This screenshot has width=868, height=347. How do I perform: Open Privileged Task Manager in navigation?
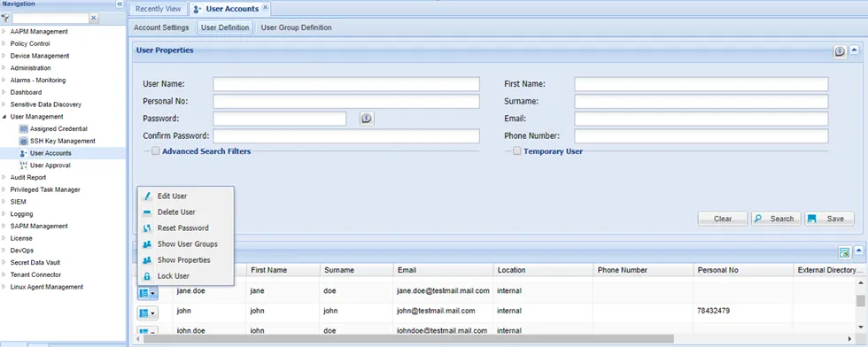tap(45, 189)
